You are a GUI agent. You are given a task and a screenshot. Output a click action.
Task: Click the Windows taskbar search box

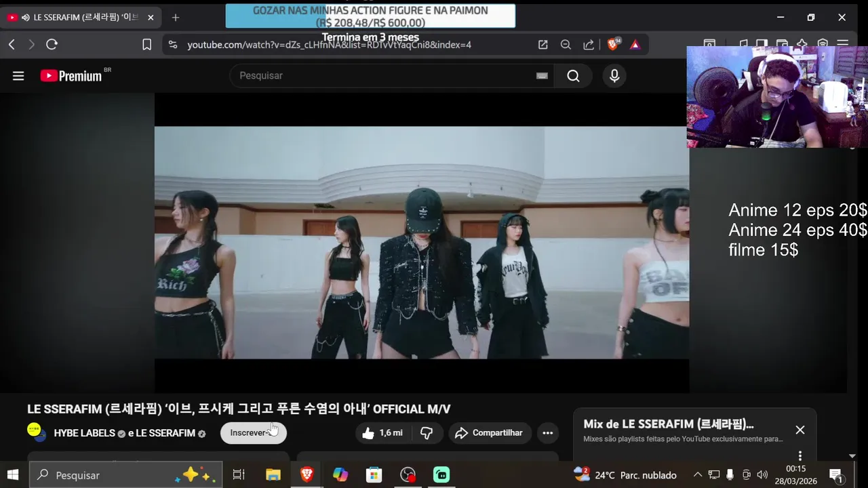coord(127,475)
